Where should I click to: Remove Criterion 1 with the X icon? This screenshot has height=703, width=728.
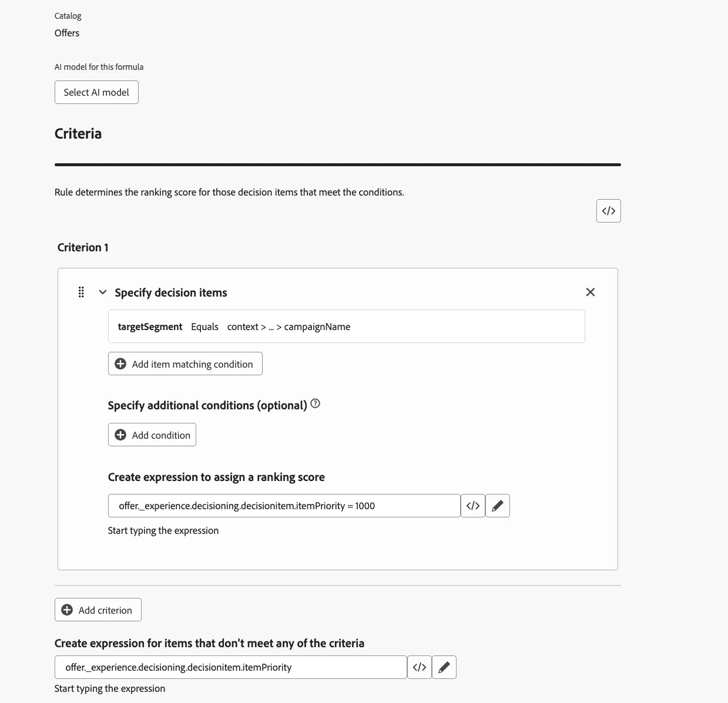click(x=591, y=292)
